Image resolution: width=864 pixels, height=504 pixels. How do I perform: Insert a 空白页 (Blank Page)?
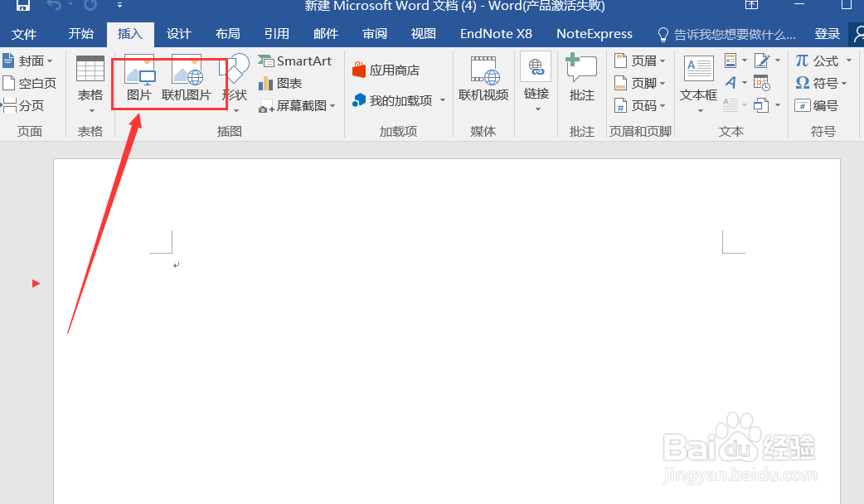pos(30,83)
